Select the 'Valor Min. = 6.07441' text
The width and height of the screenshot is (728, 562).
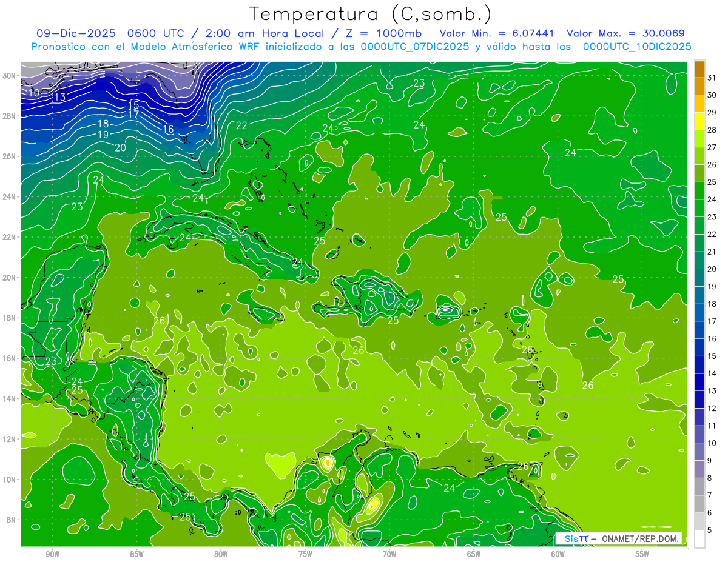(497, 33)
